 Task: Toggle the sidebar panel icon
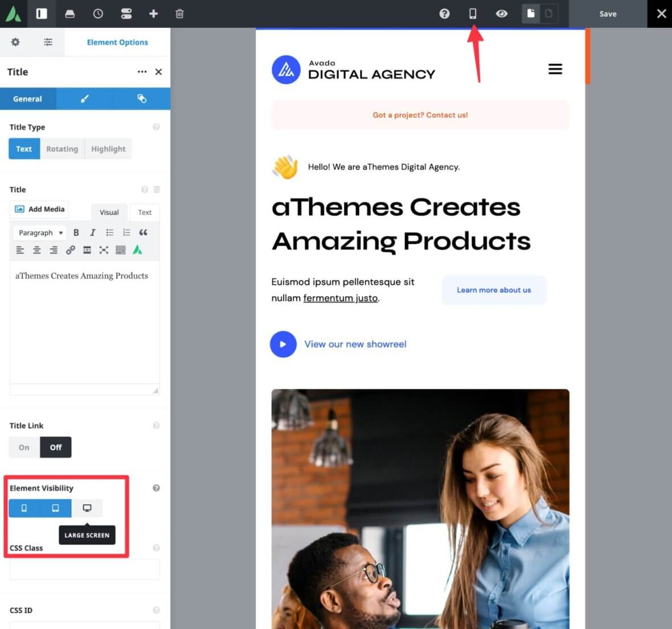pyautogui.click(x=41, y=14)
